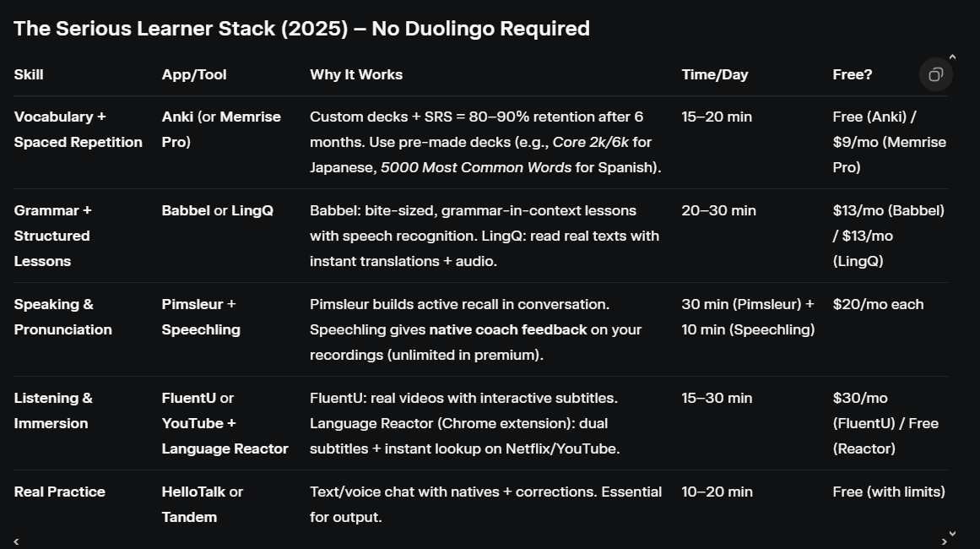
Task: Click the Free (with limits) cell
Action: (x=889, y=492)
